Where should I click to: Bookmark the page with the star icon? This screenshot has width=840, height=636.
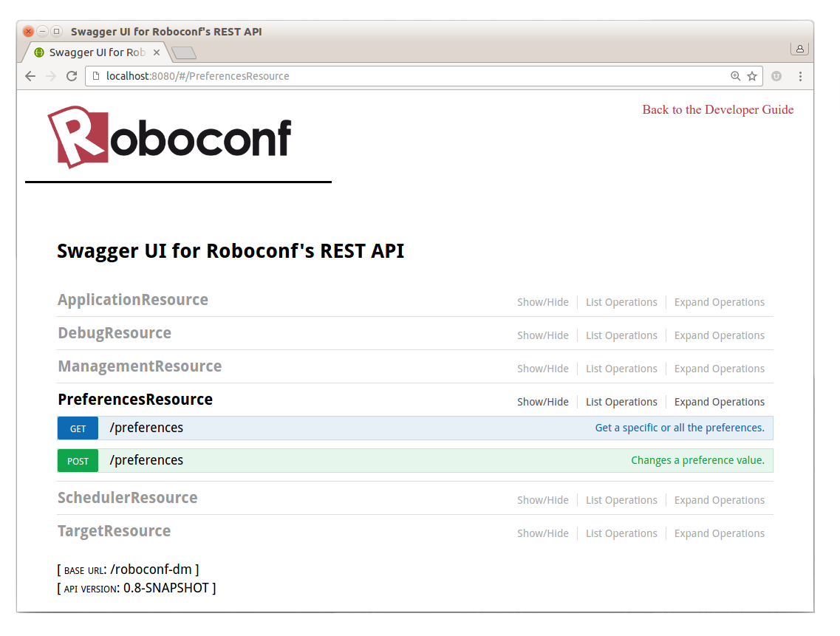pyautogui.click(x=752, y=75)
